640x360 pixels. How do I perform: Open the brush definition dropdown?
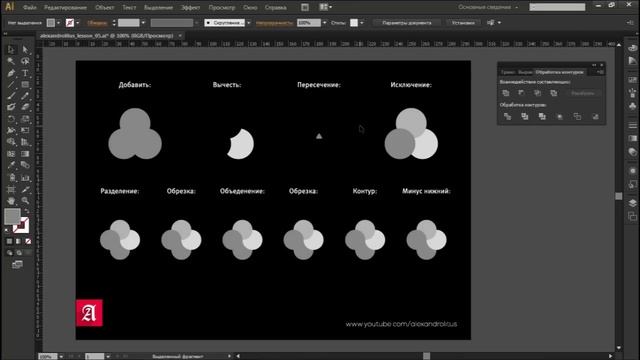tap(249, 23)
